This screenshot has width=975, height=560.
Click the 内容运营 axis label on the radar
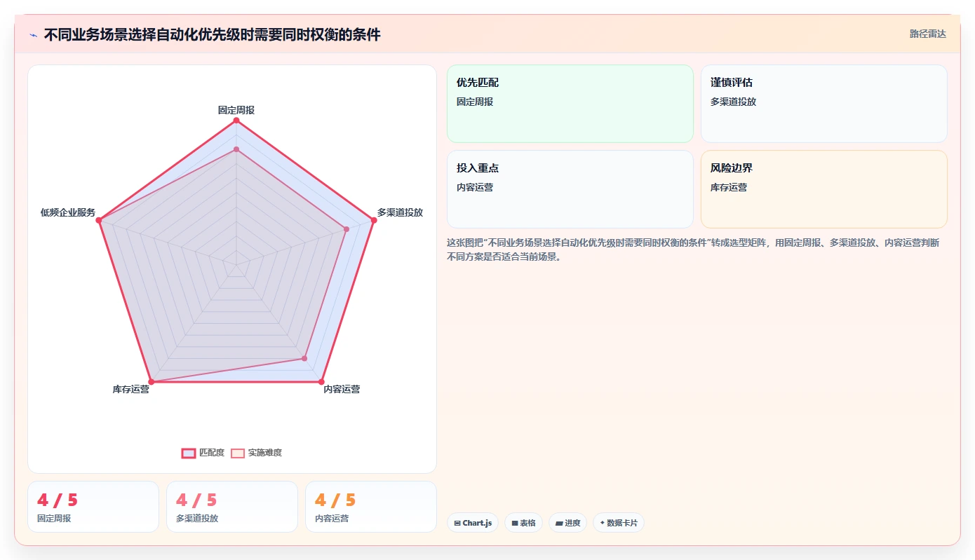click(x=342, y=389)
